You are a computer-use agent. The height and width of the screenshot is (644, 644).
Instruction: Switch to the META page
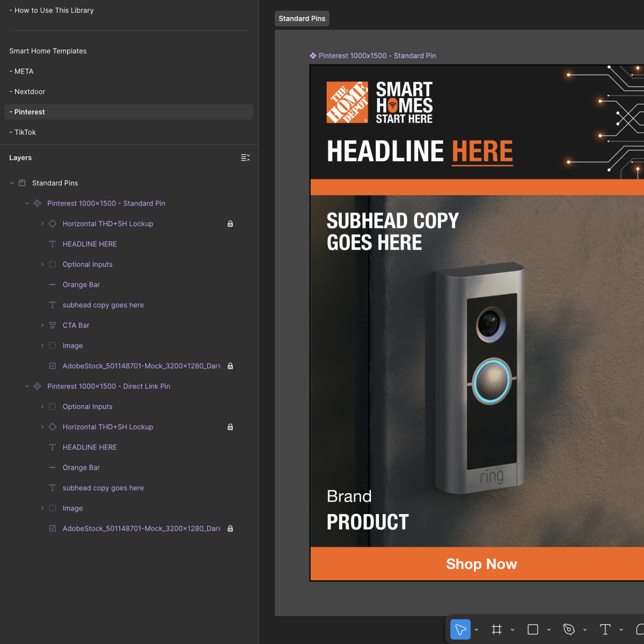tap(129, 71)
